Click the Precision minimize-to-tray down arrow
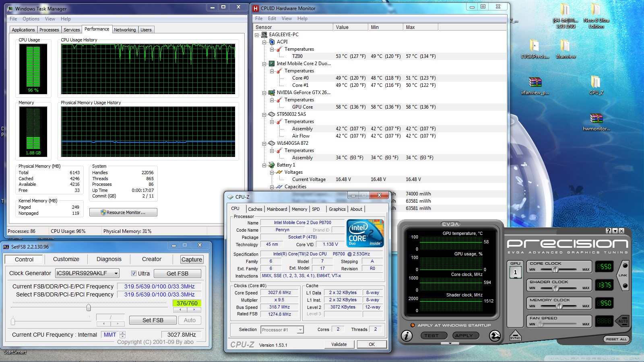The height and width of the screenshot is (362, 644). pos(615,231)
